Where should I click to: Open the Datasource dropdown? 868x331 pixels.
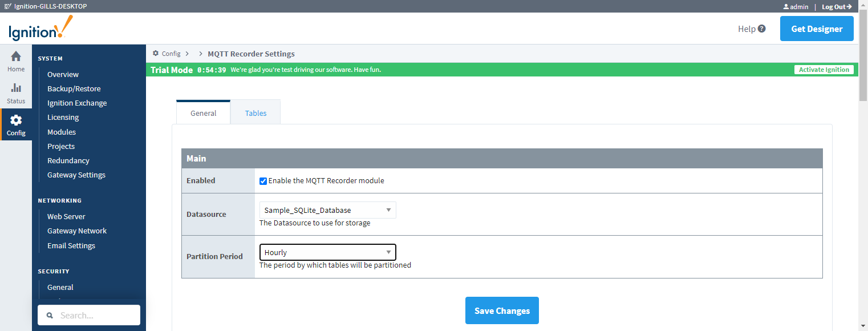pyautogui.click(x=328, y=210)
